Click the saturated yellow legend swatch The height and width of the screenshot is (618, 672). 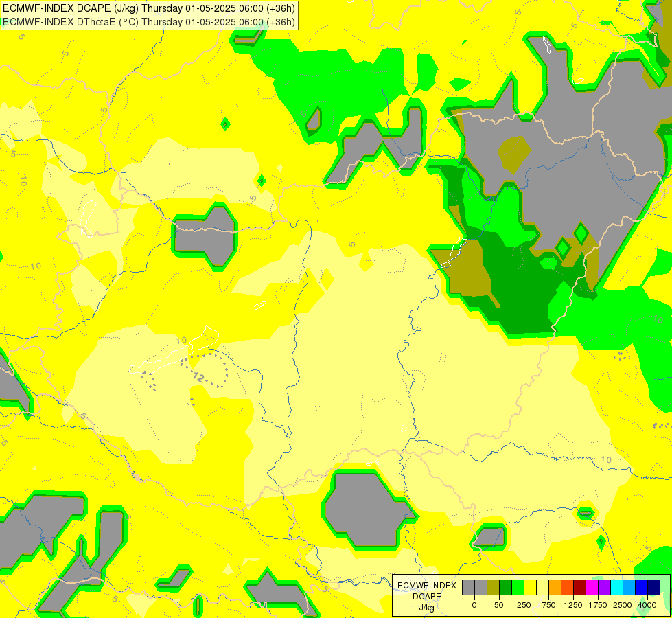[530, 587]
